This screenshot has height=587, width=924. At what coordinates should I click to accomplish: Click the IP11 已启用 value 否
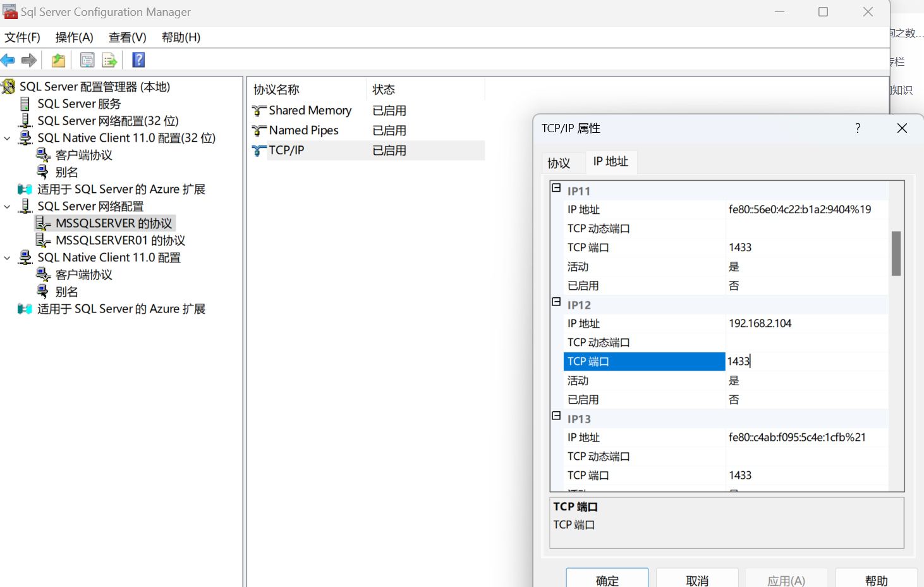pos(734,286)
